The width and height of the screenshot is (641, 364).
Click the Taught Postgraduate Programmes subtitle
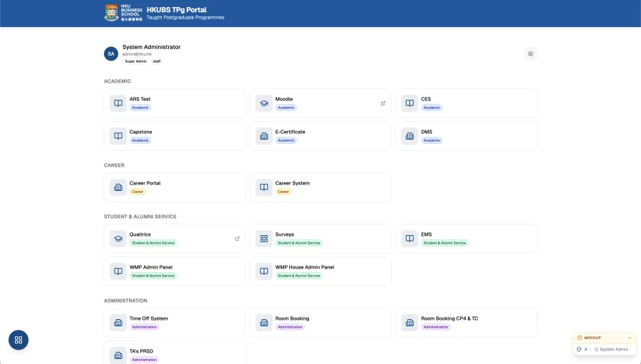point(186,18)
